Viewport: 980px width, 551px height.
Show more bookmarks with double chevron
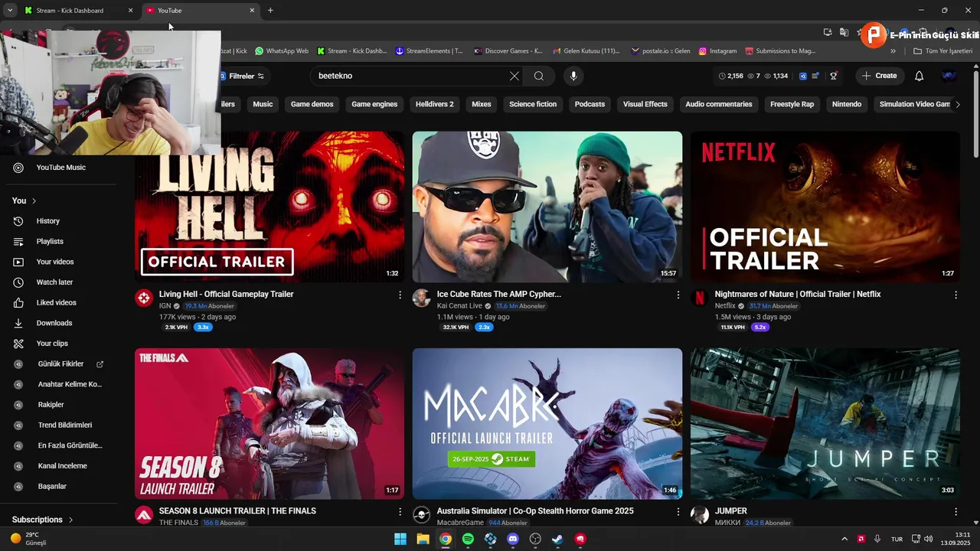point(893,51)
